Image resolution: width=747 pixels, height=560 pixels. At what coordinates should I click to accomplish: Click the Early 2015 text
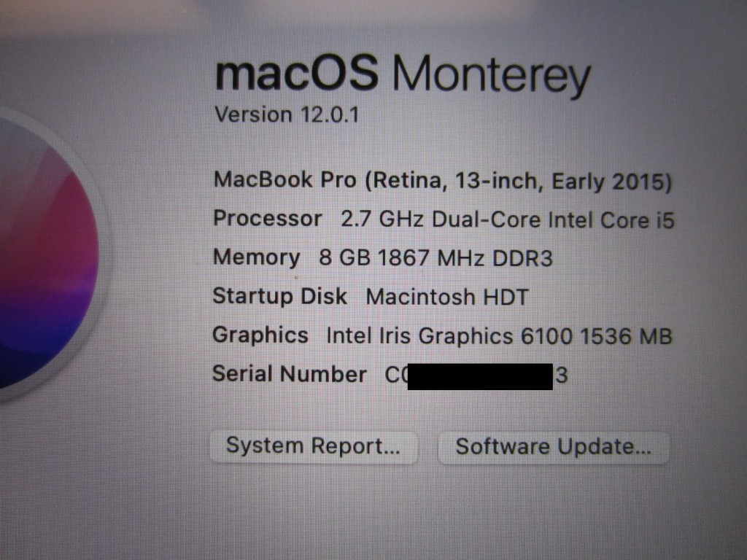pyautogui.click(x=611, y=182)
